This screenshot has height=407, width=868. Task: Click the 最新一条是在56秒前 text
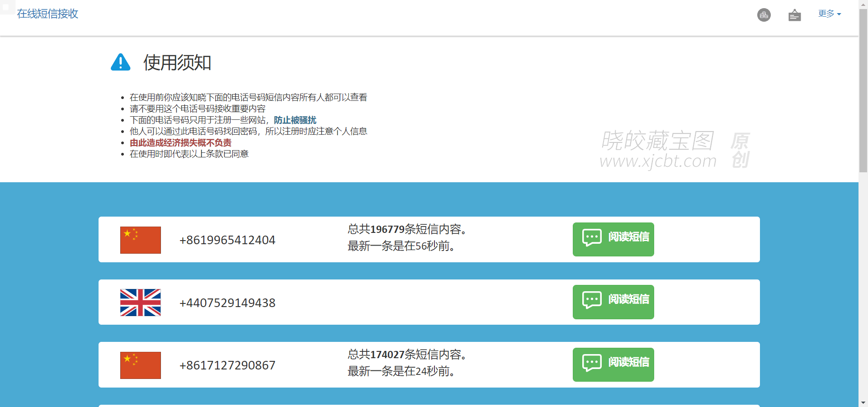(401, 246)
